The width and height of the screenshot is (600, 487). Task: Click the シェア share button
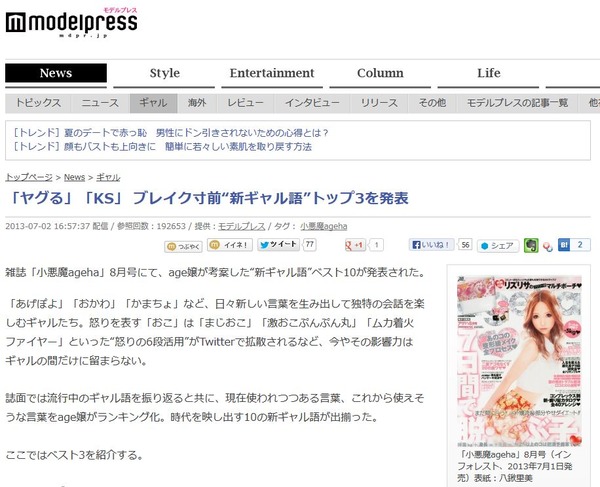(498, 246)
